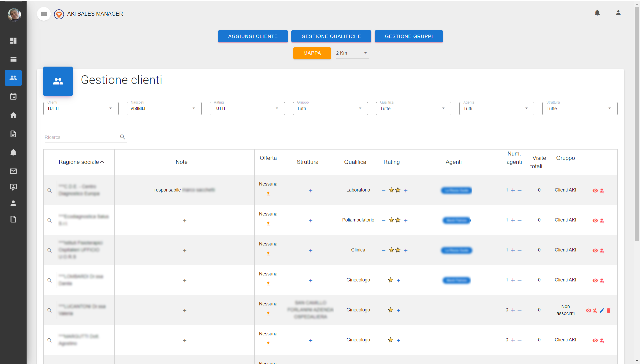This screenshot has width=640, height=364.
Task: Open the Struttura filter dropdown
Action: [580, 109]
